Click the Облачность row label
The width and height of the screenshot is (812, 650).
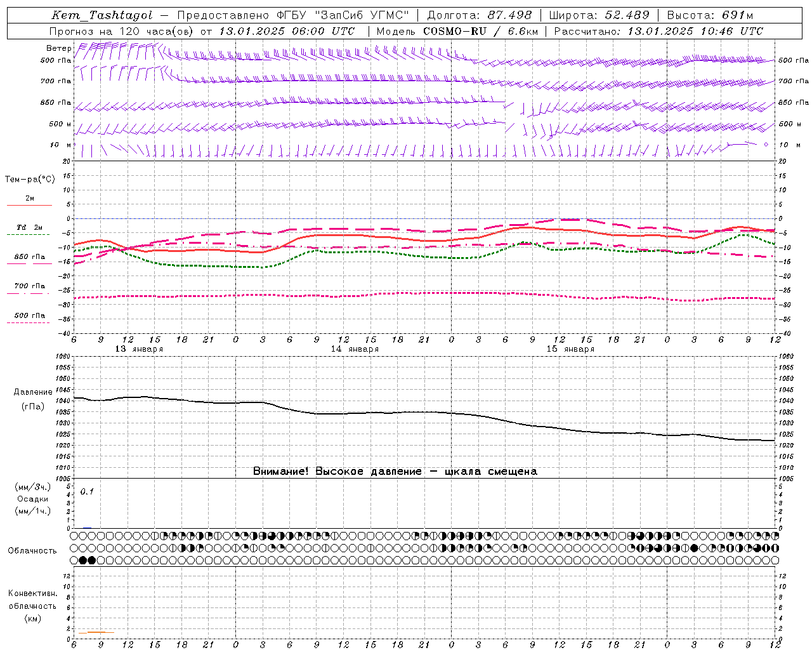pyautogui.click(x=32, y=551)
